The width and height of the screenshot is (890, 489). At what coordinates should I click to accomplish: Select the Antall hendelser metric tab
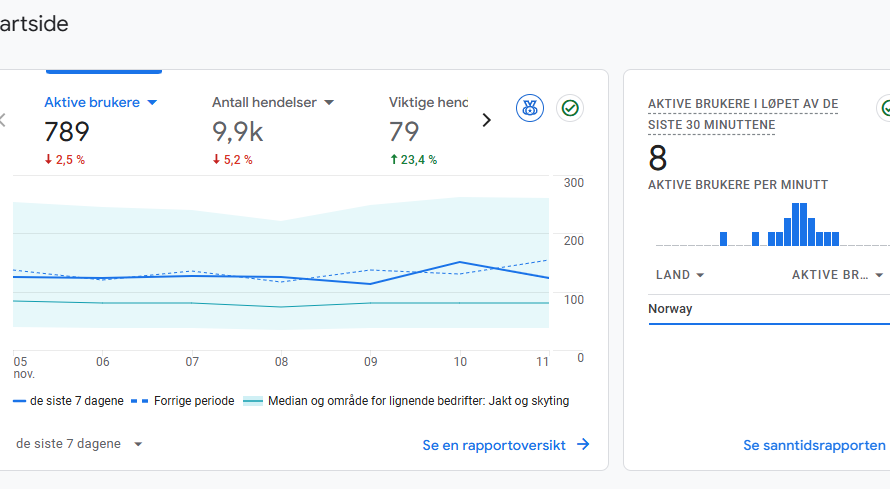(265, 102)
